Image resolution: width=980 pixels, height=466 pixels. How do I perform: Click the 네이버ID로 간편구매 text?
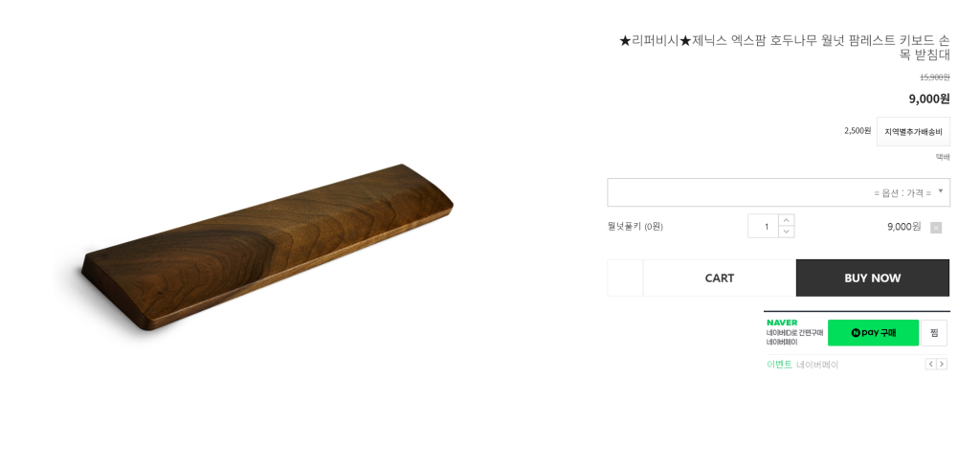tap(794, 332)
